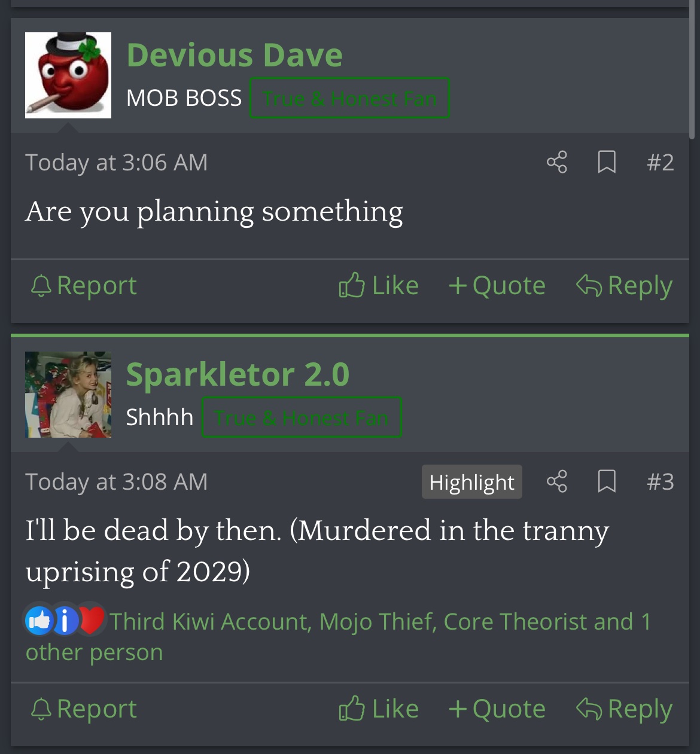
Task: Reply to post #2
Action: pyautogui.click(x=624, y=285)
